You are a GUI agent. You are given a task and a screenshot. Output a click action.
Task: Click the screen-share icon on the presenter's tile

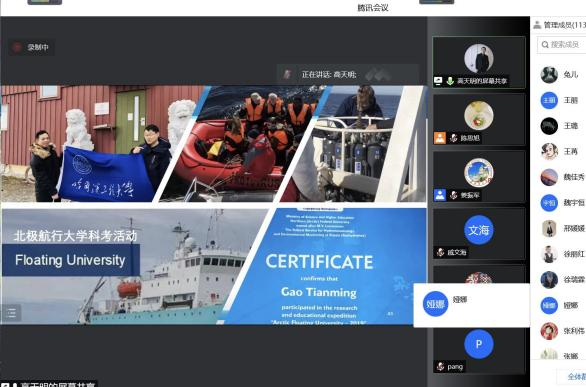[x=438, y=81]
